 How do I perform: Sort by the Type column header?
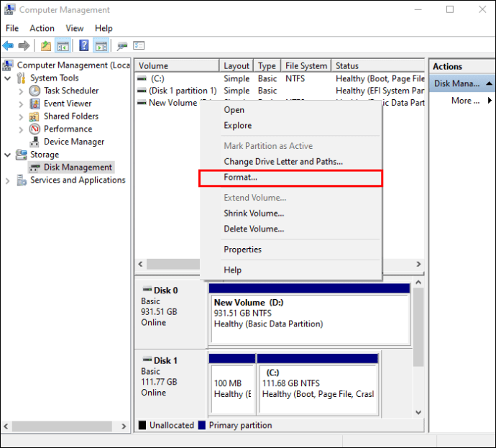pyautogui.click(x=267, y=66)
